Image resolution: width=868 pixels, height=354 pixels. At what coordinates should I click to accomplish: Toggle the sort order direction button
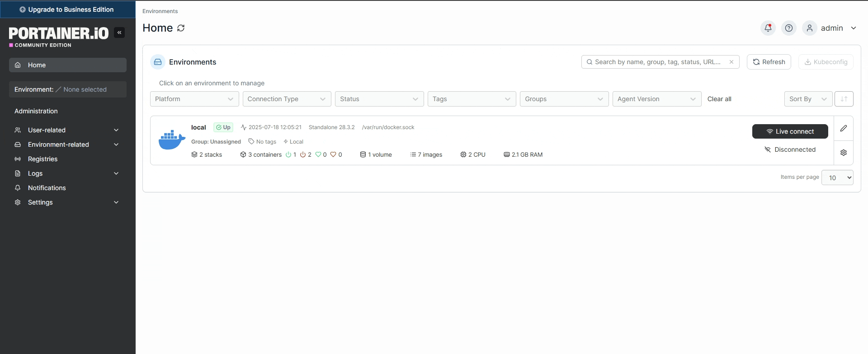coord(844,99)
